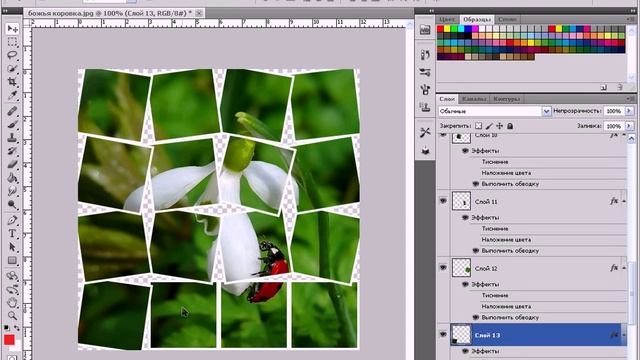Collapse effects list of Слой 12
640x360 pixels.
pos(624,268)
